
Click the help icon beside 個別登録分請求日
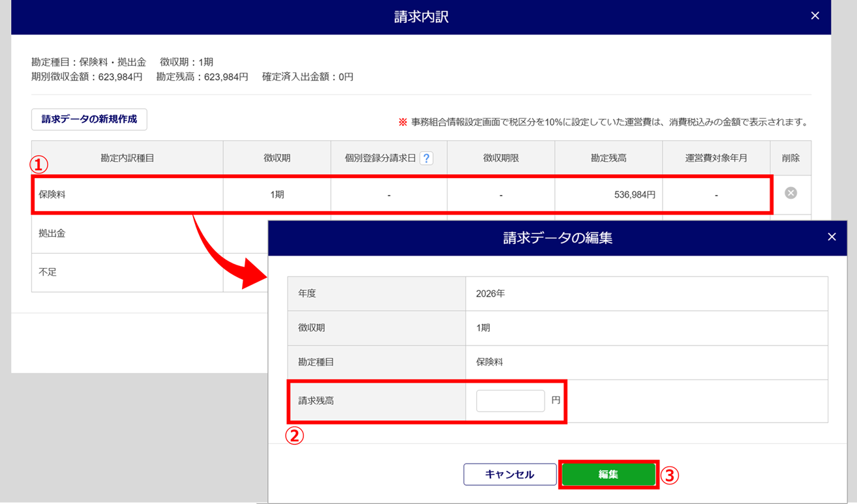427,158
